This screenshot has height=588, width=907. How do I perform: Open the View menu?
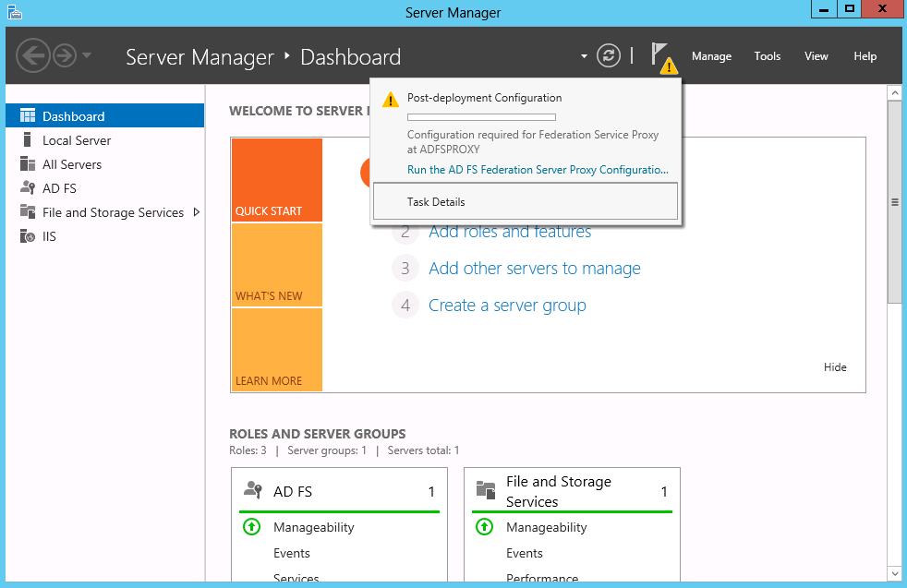point(816,56)
